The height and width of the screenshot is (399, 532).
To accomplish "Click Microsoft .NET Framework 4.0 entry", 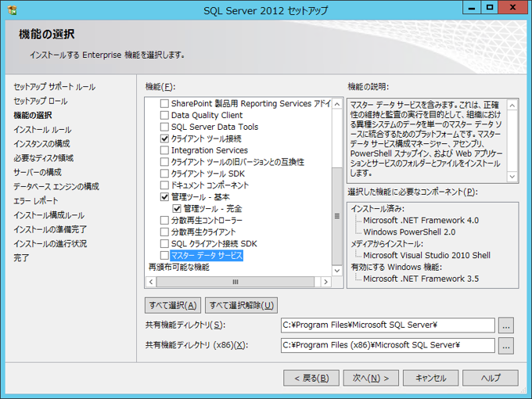I will pos(421,221).
